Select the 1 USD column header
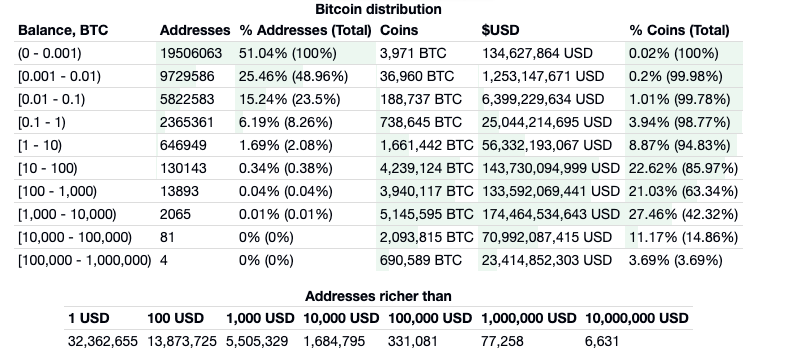The height and width of the screenshot is (363, 800). 89,318
